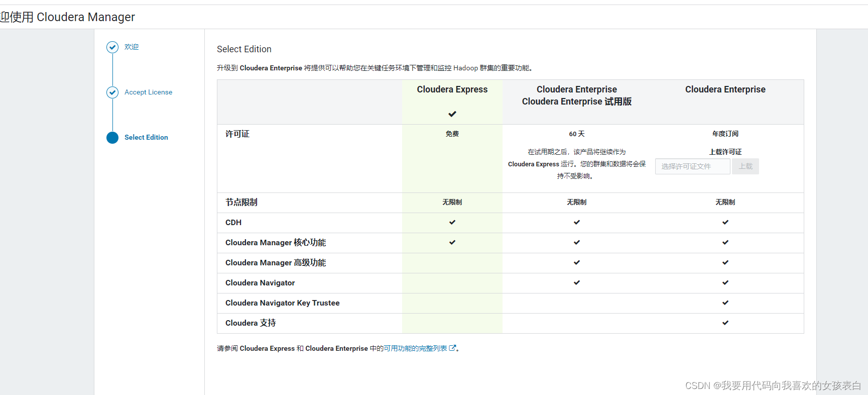Image resolution: width=868 pixels, height=395 pixels.
Task: Click the 免费 license value
Action: [x=452, y=134]
